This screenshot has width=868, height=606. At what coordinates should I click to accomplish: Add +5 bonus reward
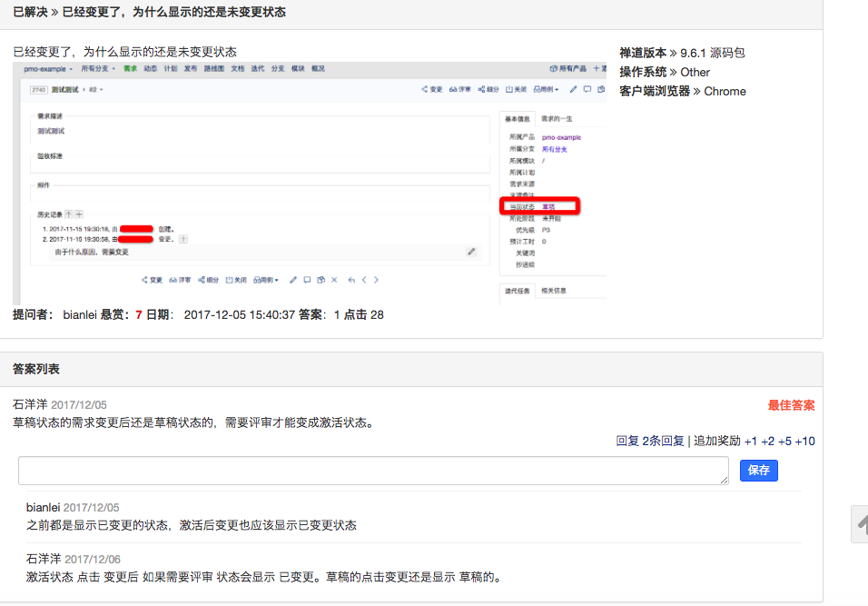pyautogui.click(x=785, y=442)
